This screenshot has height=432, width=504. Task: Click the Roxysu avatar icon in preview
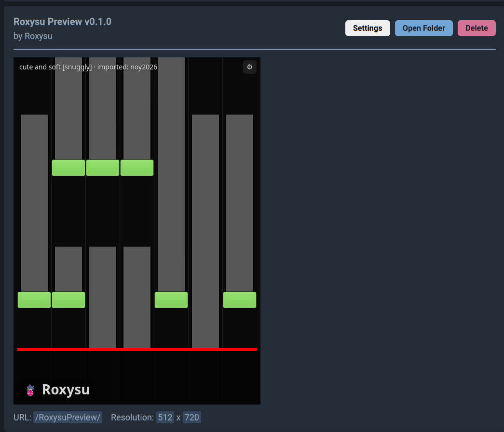(30, 390)
